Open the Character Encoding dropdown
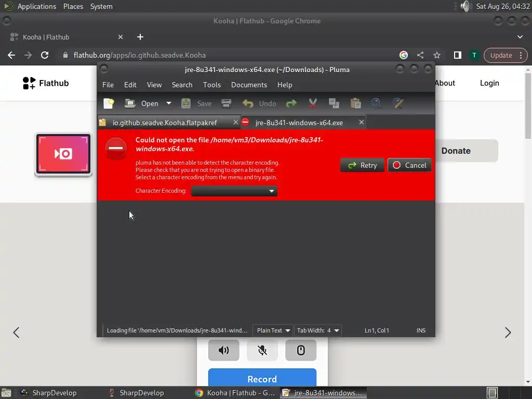The height and width of the screenshot is (399, 532). tap(234, 191)
